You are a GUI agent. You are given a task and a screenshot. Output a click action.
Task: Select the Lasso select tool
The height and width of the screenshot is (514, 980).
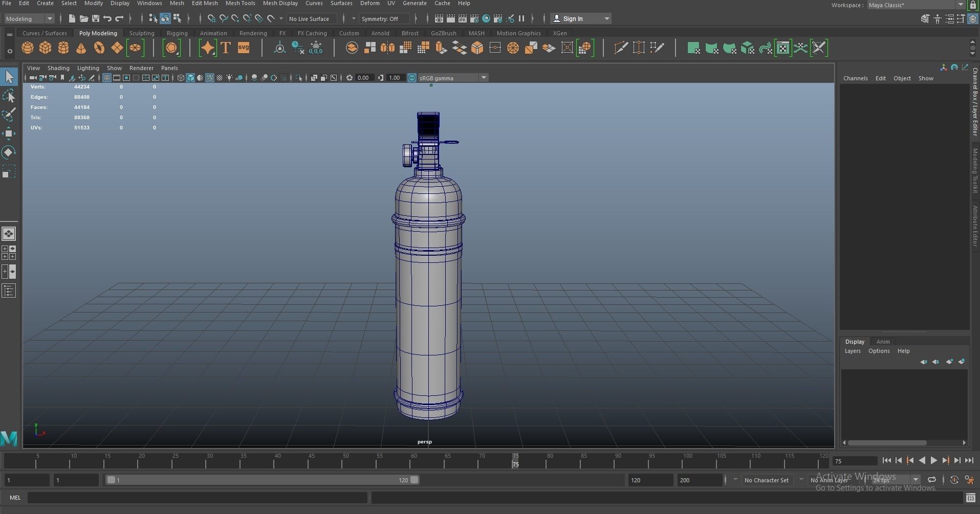pos(9,96)
